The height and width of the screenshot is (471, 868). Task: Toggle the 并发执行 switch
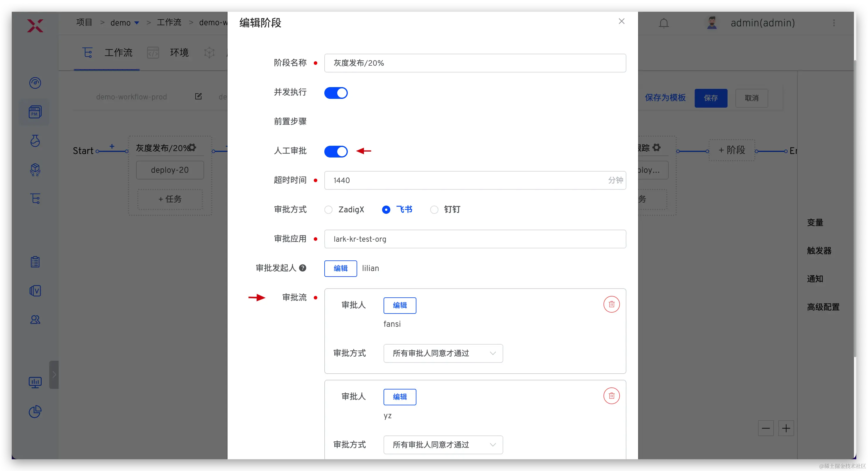click(x=335, y=93)
